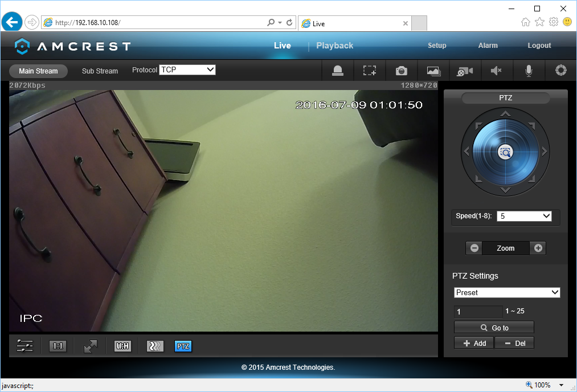Click the zoom in plus button
This screenshot has width=577, height=392.
coord(537,248)
